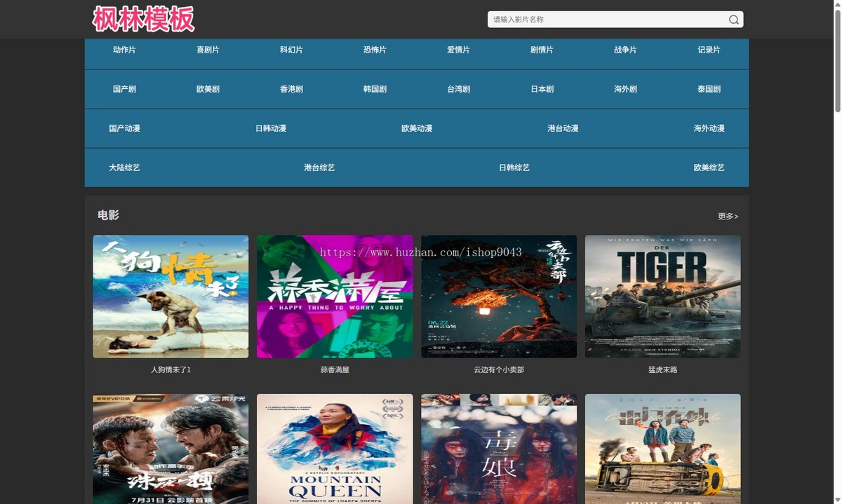Open the 7月31日 云影院首映 poster
This screenshot has height=504, width=842.
[171, 449]
